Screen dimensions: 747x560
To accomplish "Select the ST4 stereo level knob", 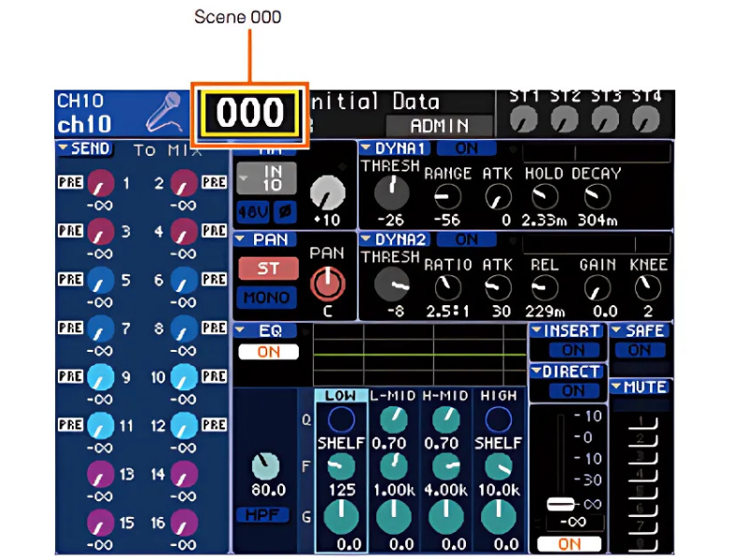I will point(646,119).
